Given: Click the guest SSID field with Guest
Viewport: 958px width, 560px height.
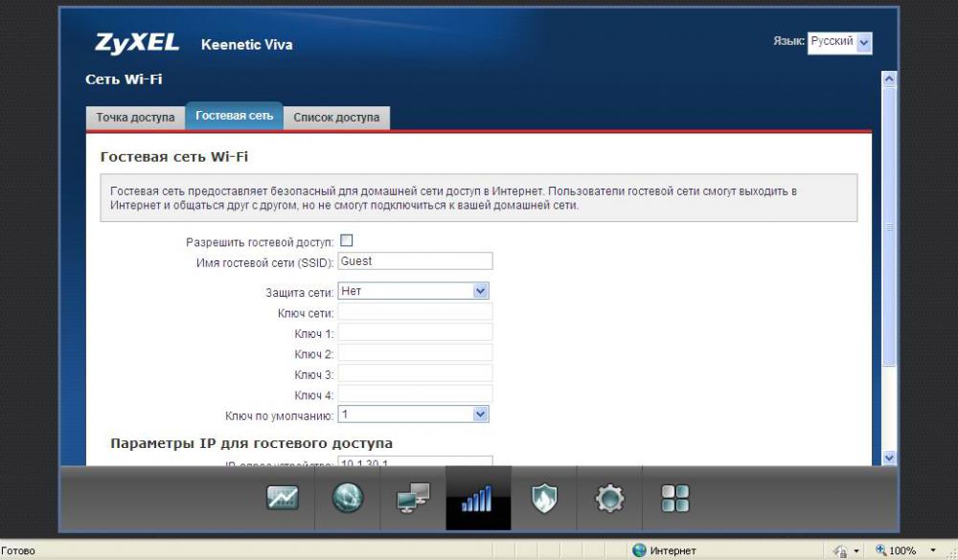Looking at the screenshot, I should (415, 260).
